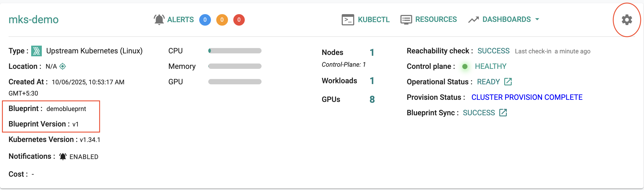This screenshot has height=190, width=644.
Task: Open the KUBECTL menu item
Action: tap(373, 19)
